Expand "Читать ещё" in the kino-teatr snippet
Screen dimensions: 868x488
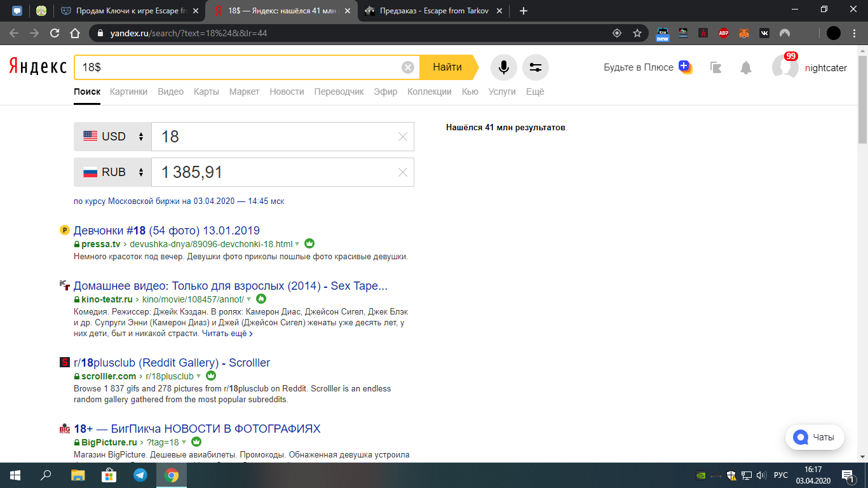coord(227,334)
